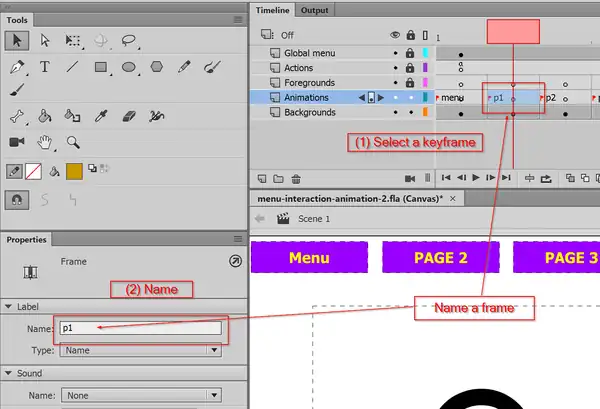Toggle lock on Global menu layer
The height and width of the screenshot is (409, 600).
tap(409, 53)
